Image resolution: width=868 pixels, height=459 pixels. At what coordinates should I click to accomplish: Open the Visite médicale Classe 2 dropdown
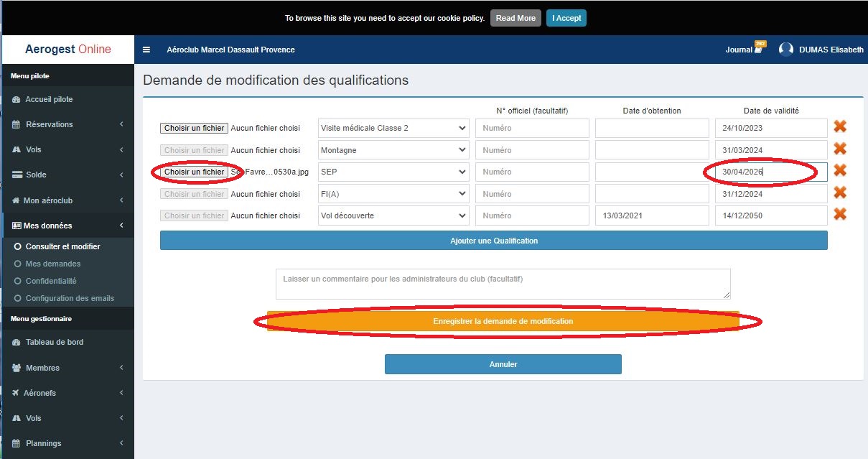[393, 128]
